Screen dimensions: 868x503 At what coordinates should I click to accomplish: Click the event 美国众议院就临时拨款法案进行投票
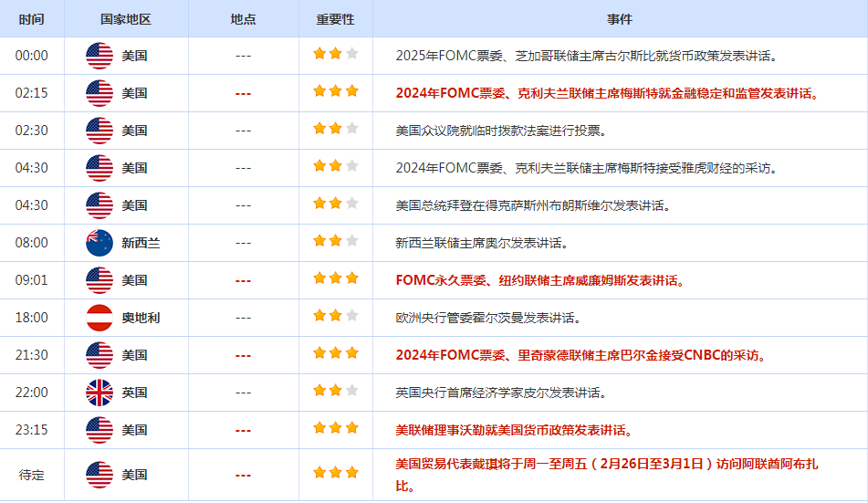[502, 131]
